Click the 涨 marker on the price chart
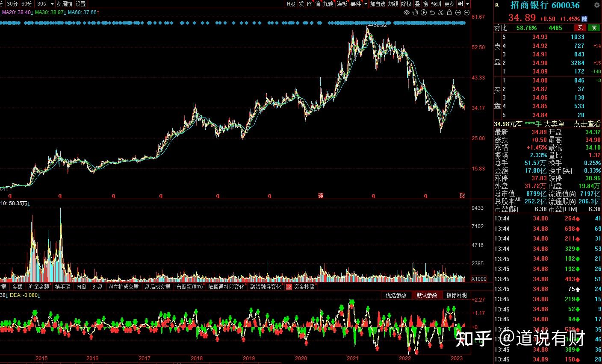This screenshot has height=364, width=602. 321,195
